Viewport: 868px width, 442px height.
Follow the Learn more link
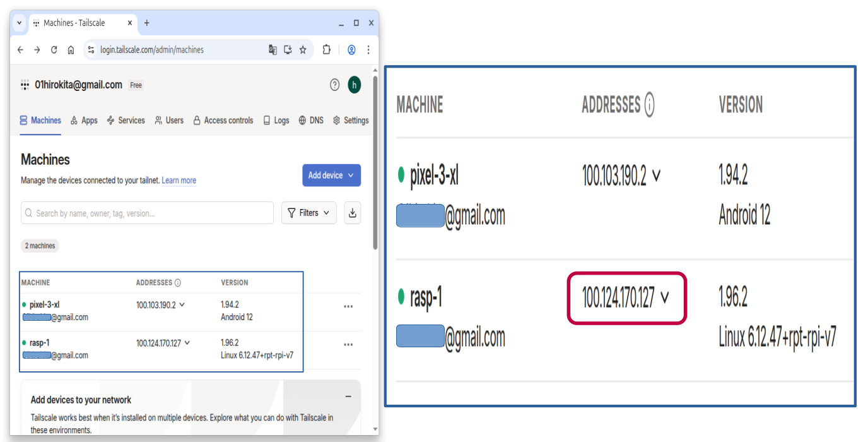tap(179, 181)
